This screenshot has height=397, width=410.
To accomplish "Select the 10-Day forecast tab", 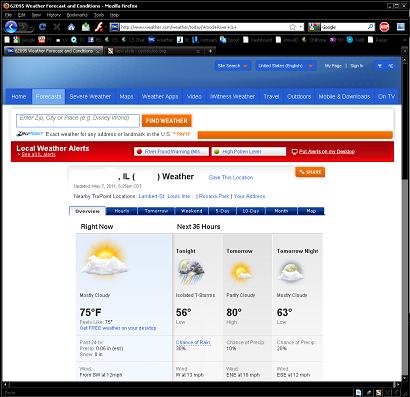I will [251, 211].
